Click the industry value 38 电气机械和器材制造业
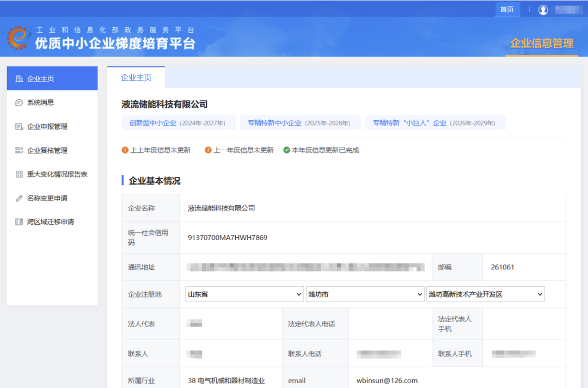 [226, 380]
